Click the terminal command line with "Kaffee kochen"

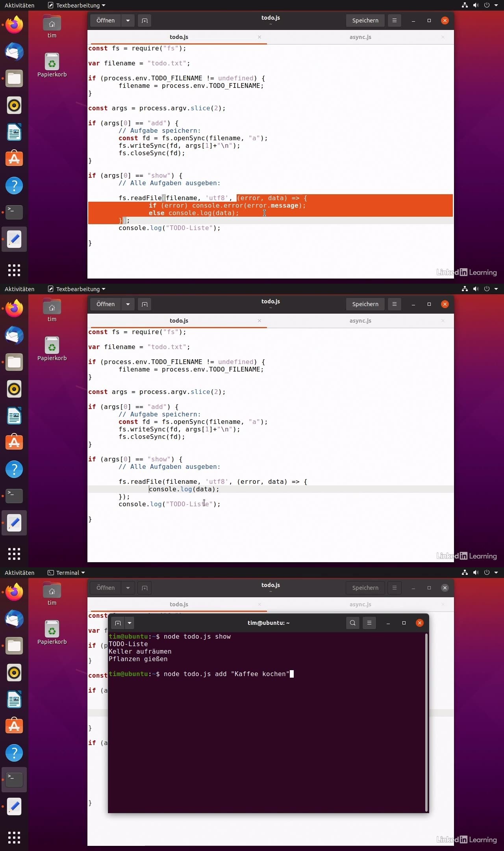click(226, 674)
